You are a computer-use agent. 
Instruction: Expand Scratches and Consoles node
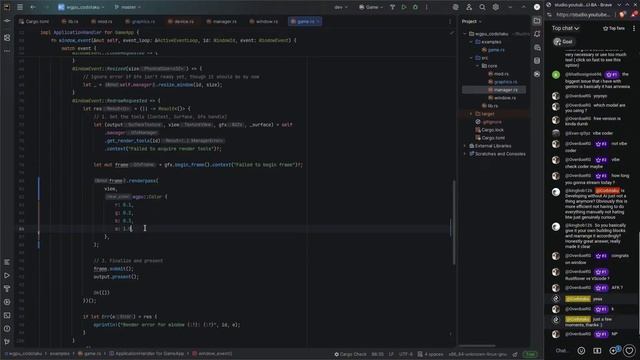pyautogui.click(x=465, y=154)
